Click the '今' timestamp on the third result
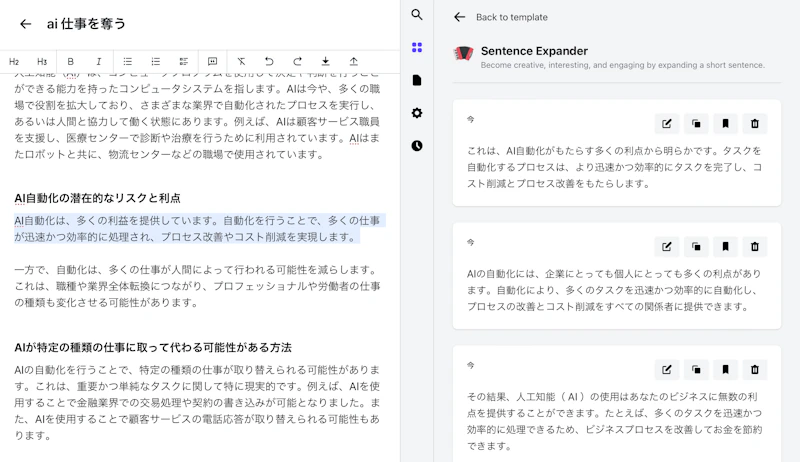This screenshot has height=462, width=800. pyautogui.click(x=470, y=366)
